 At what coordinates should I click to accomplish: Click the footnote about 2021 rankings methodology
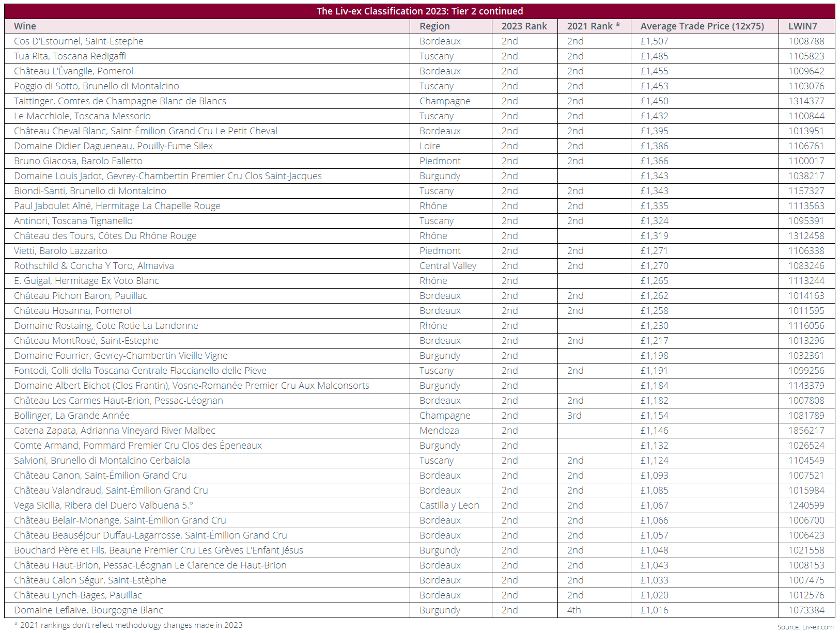128,625
